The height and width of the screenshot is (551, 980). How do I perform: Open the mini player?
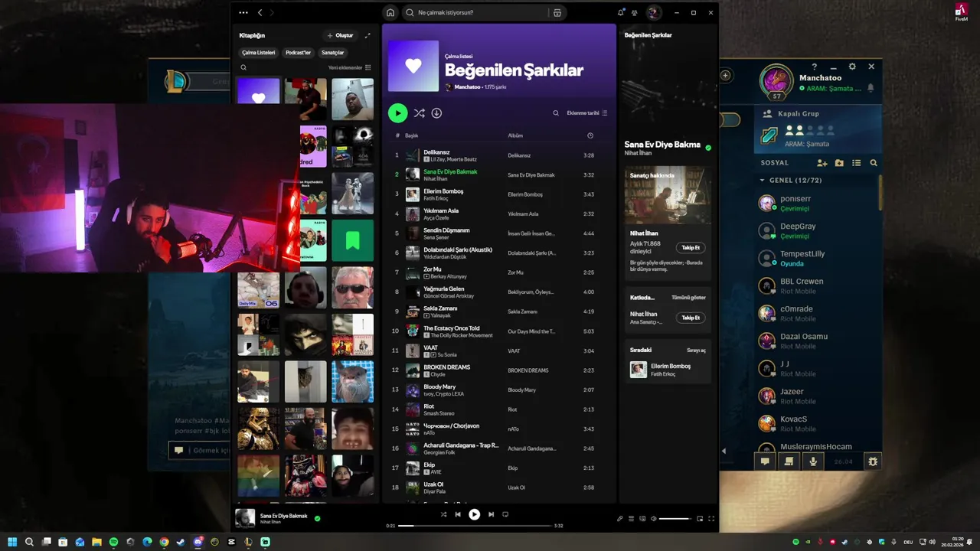tap(700, 519)
